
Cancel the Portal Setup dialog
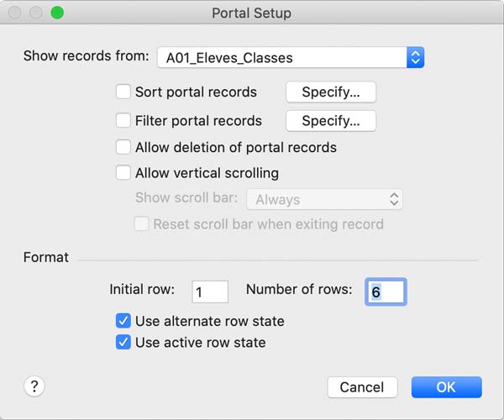tap(362, 387)
